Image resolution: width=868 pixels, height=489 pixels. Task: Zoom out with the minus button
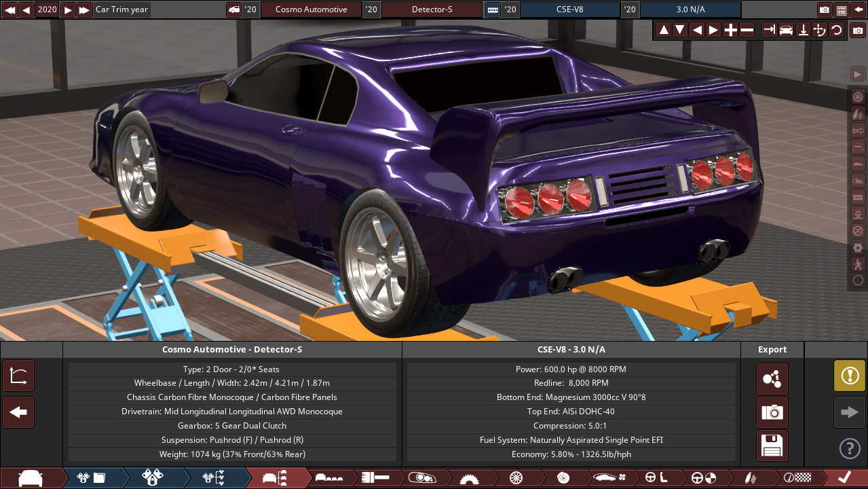coord(747,30)
